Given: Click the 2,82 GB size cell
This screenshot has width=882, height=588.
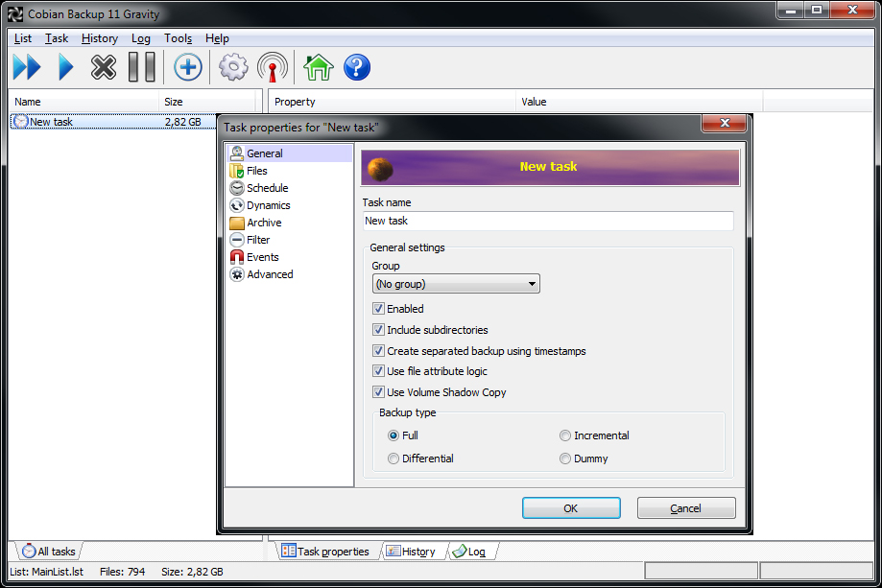Looking at the screenshot, I should (x=182, y=122).
